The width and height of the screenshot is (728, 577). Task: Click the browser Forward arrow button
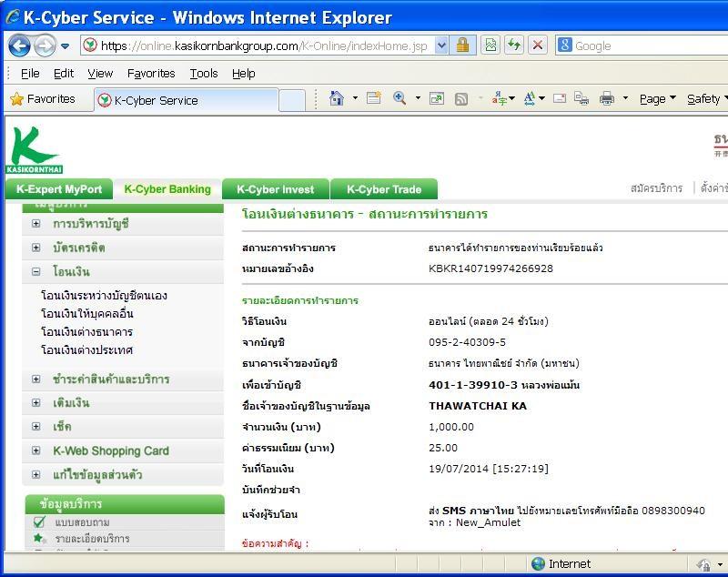45,46
